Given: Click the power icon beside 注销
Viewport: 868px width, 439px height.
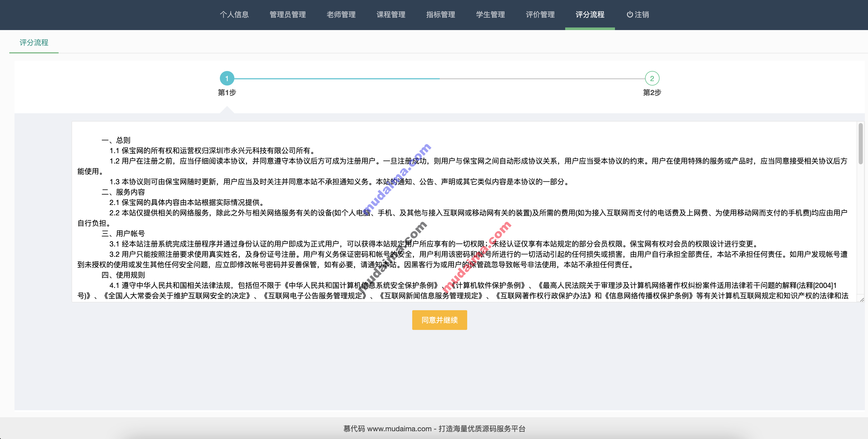Looking at the screenshot, I should pyautogui.click(x=629, y=15).
